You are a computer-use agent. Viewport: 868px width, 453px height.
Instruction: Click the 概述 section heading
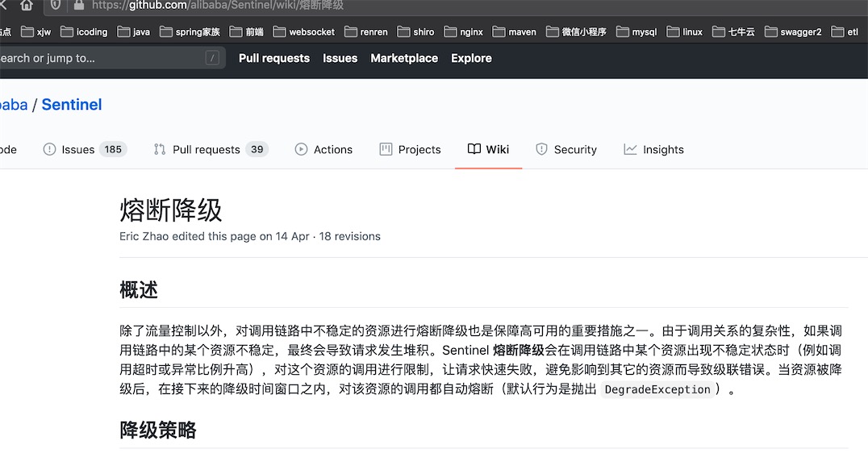tap(139, 290)
